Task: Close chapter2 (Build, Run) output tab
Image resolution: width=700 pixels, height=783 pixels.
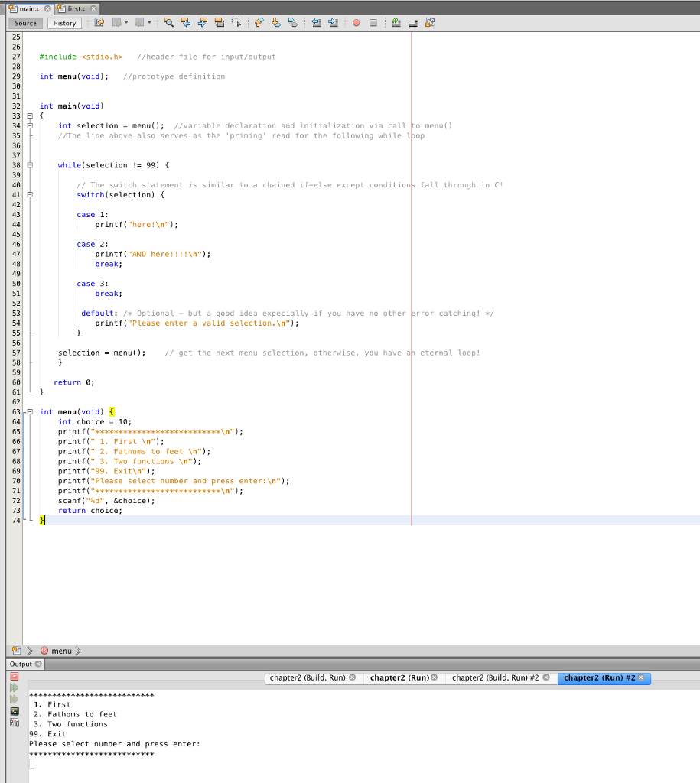Action: pyautogui.click(x=352, y=677)
